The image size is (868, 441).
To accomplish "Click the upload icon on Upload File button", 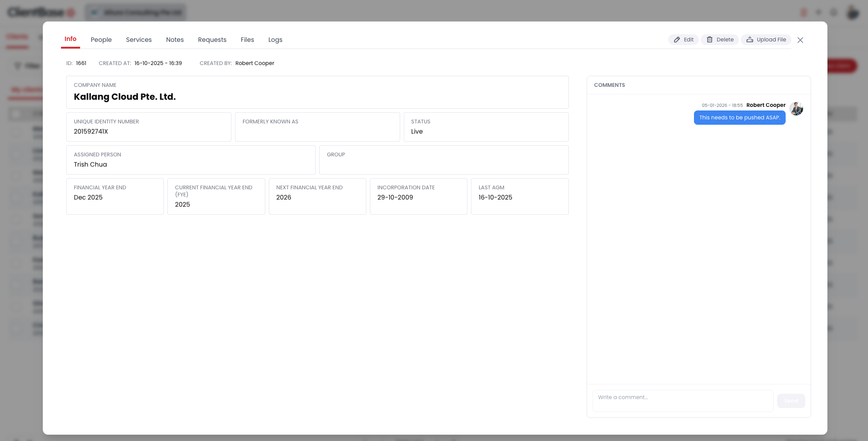I will click(x=750, y=40).
